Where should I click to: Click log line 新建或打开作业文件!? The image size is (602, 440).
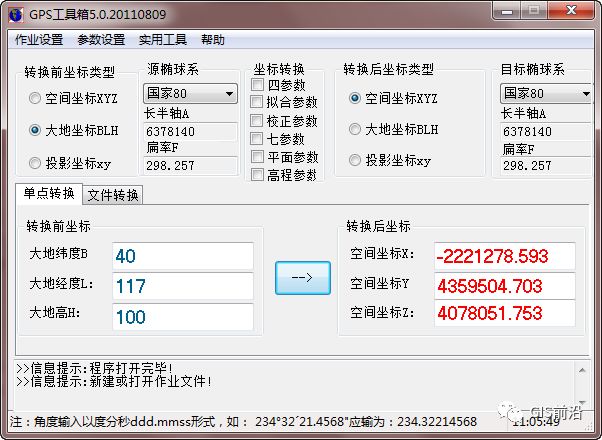click(114, 381)
